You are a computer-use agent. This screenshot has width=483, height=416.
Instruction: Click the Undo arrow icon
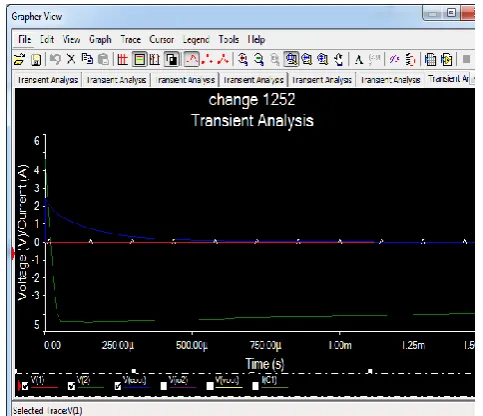(x=55, y=59)
